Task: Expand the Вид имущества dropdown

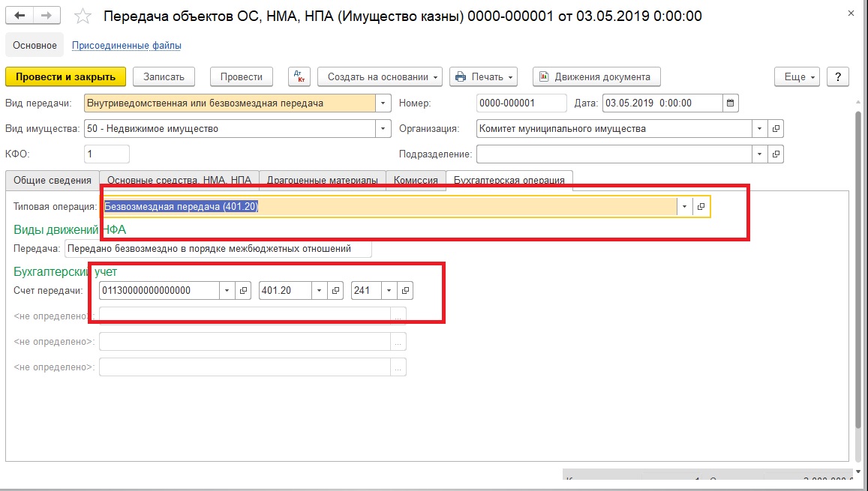Action: tap(383, 128)
